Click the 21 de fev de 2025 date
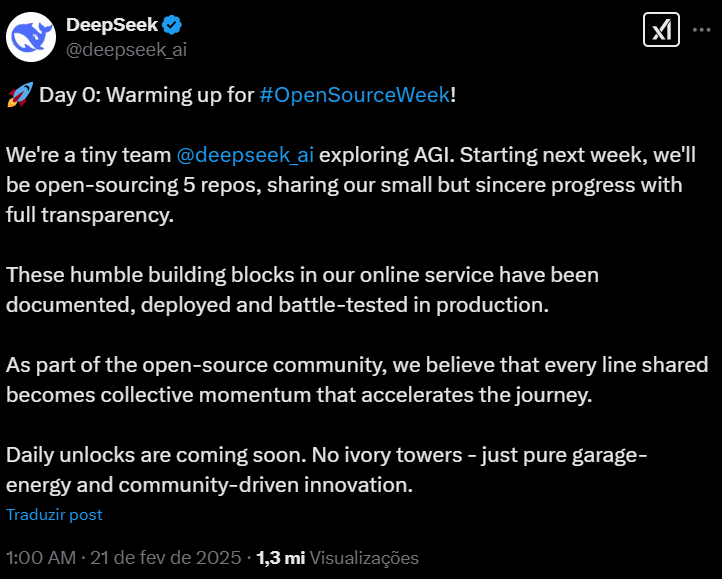The image size is (722, 579). coord(167,558)
